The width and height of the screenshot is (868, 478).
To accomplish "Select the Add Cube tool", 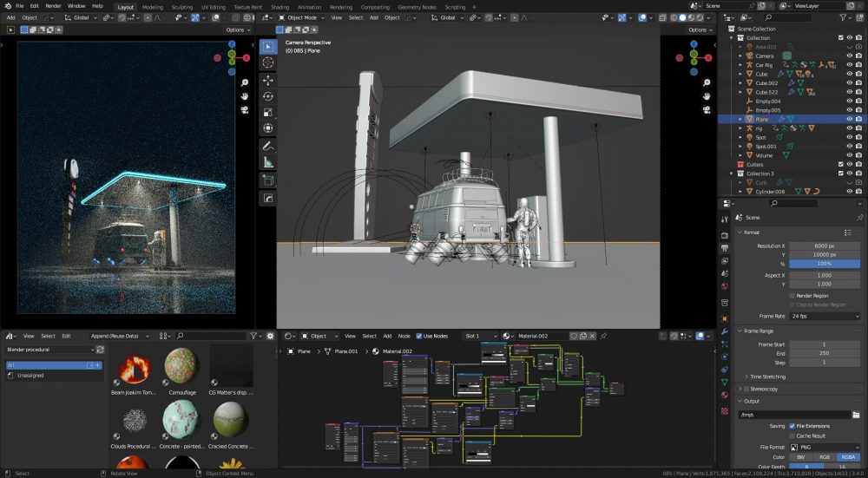I will [x=268, y=180].
